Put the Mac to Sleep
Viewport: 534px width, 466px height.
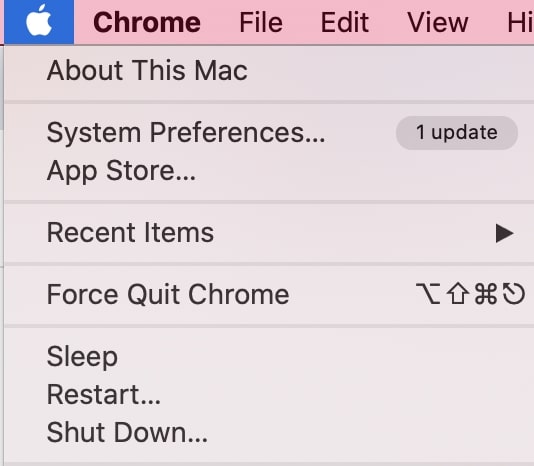click(82, 357)
